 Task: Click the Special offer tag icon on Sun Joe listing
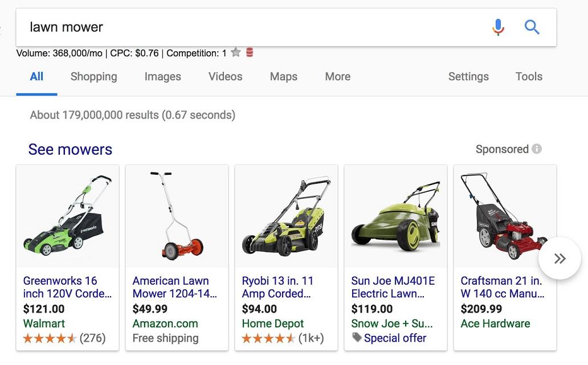(356, 338)
